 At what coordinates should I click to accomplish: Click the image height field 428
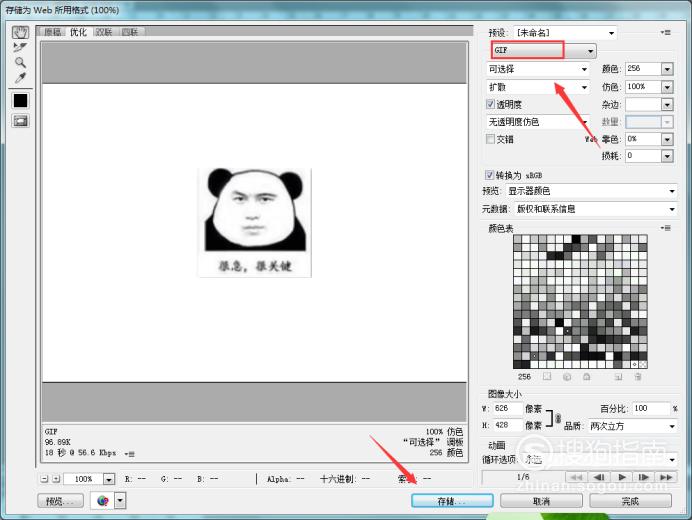(508, 425)
